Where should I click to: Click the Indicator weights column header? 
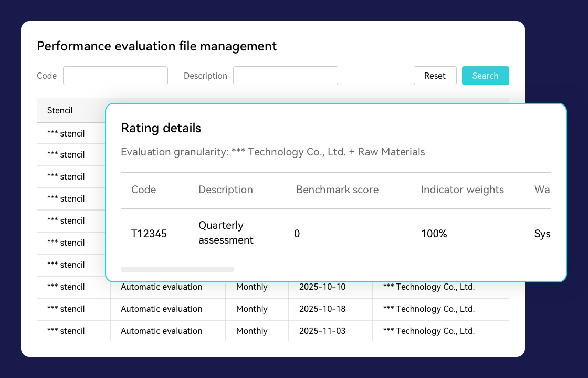pyautogui.click(x=462, y=190)
